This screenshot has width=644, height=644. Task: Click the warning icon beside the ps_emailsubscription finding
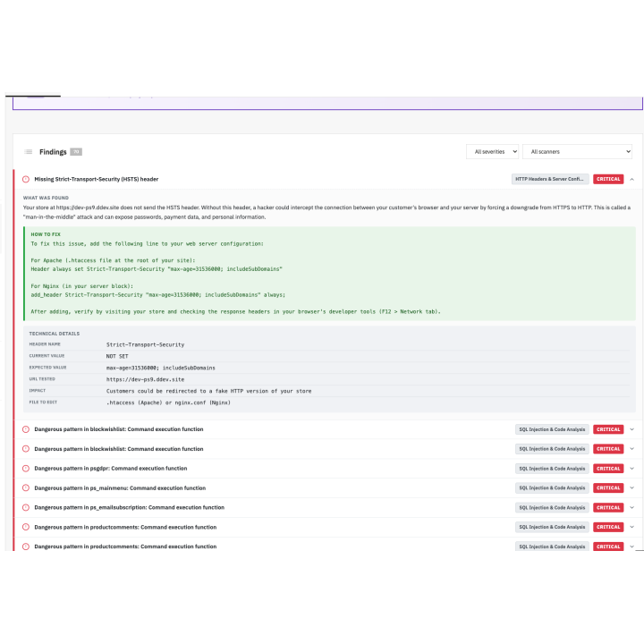coord(26,507)
